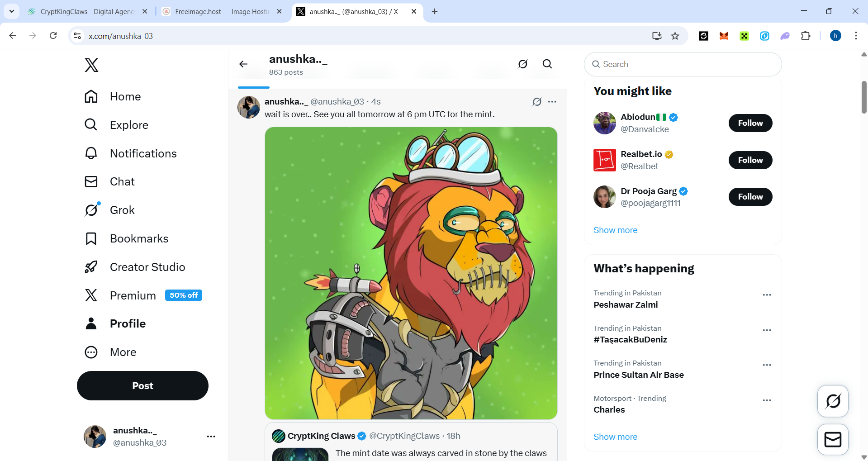The width and height of the screenshot is (868, 461).
Task: Open Dr Pooja Garg's avatar
Action: 605,197
